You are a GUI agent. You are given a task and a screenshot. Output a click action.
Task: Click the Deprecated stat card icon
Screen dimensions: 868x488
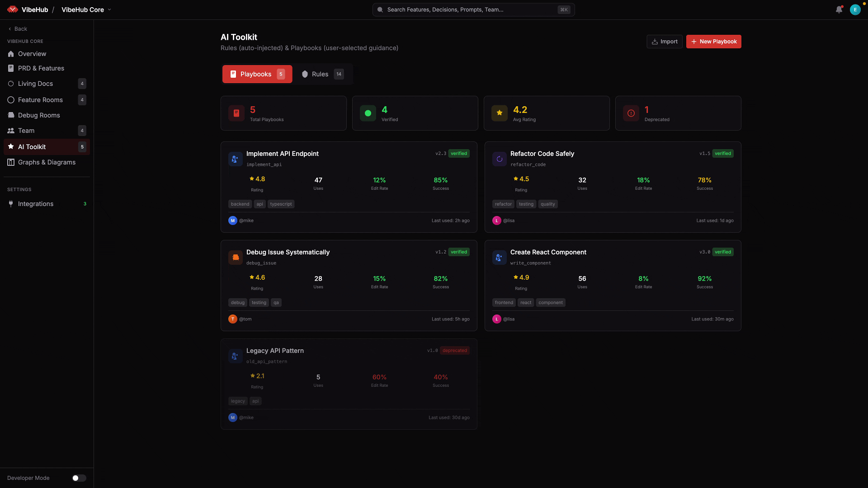[631, 113]
